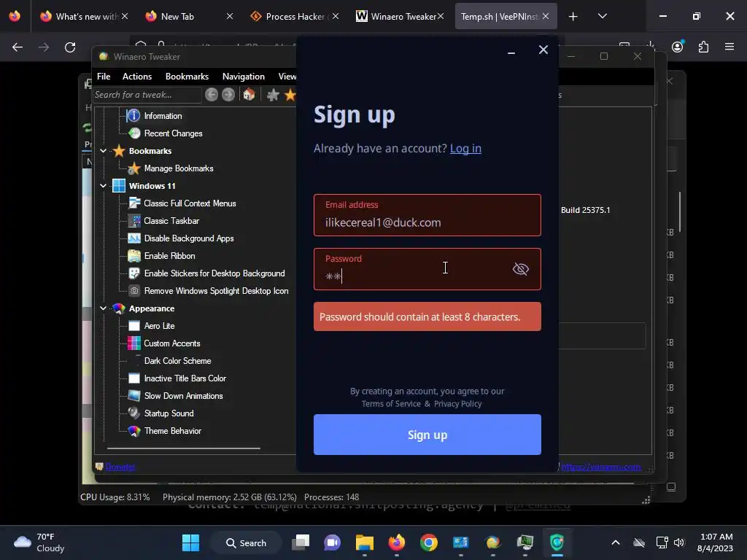Open View menu in Winaero Tweaker
Screen dimensions: 747x560
coord(287,77)
